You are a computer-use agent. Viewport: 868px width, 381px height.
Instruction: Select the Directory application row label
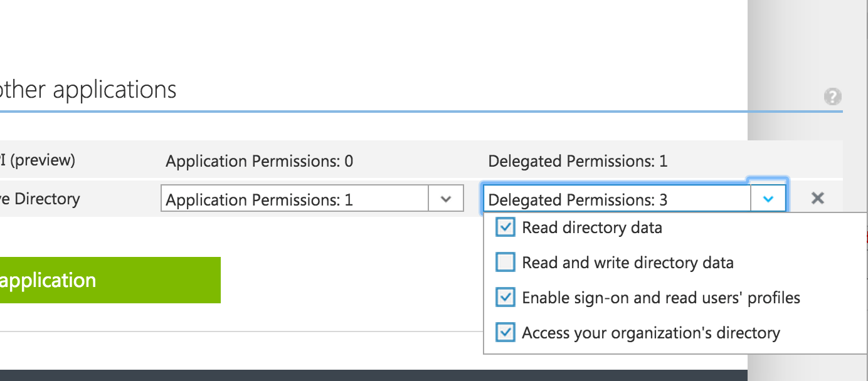[x=41, y=199]
